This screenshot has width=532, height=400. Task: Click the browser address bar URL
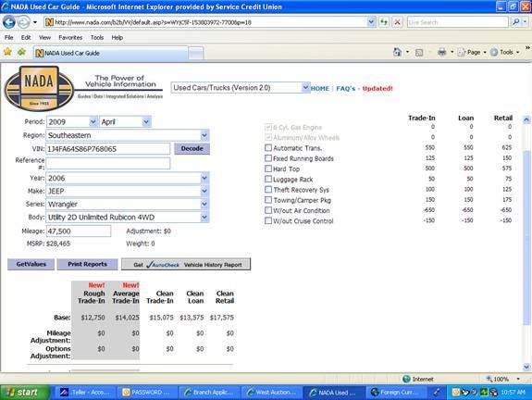click(205, 22)
